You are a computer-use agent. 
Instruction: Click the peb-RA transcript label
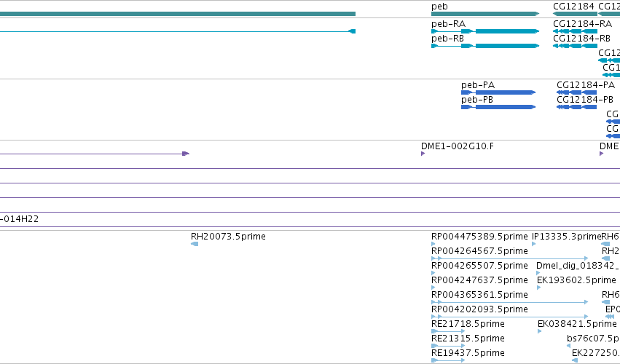point(448,24)
